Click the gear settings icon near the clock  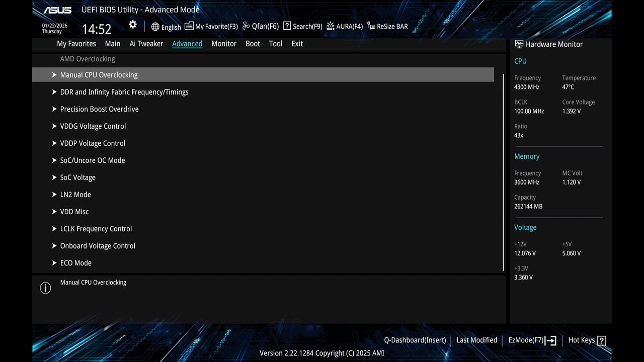pyautogui.click(x=132, y=24)
